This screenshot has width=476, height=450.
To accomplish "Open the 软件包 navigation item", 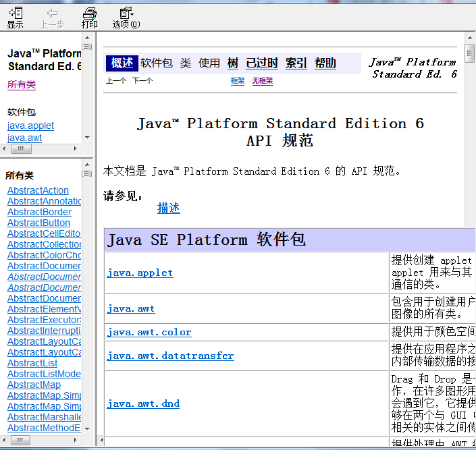I will point(157,63).
